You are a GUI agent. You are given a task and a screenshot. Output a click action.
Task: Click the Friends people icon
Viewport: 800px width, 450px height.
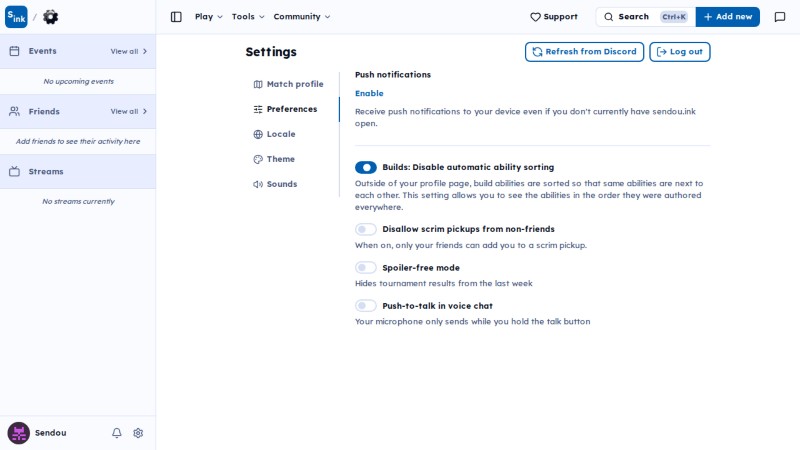pyautogui.click(x=14, y=111)
